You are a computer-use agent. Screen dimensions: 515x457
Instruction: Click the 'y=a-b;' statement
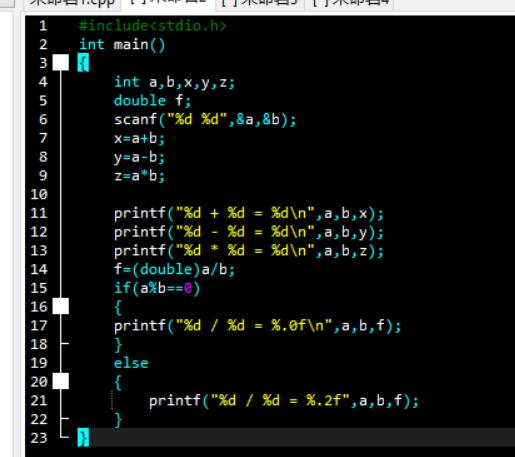click(x=139, y=157)
